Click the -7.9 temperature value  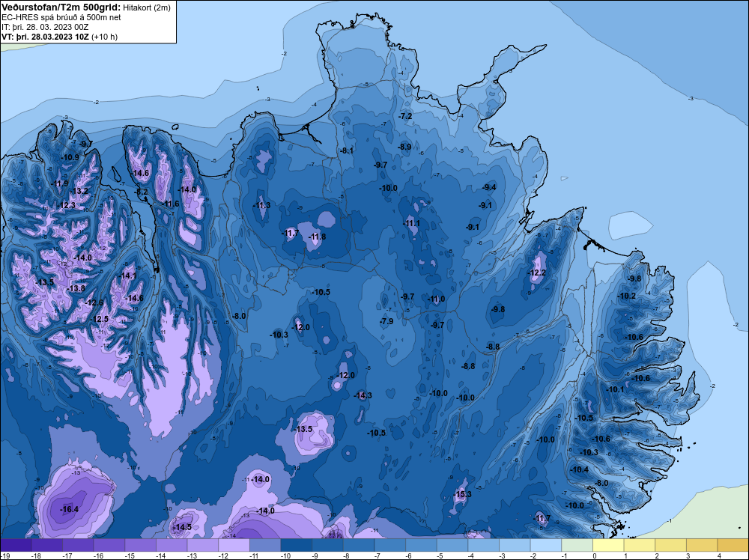[386, 321]
